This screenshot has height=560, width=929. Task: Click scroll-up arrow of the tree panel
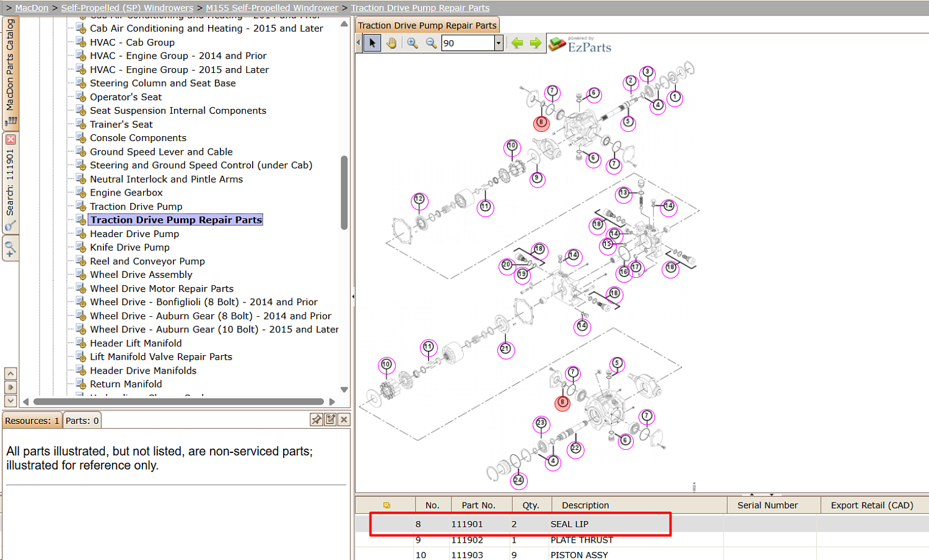[x=344, y=24]
